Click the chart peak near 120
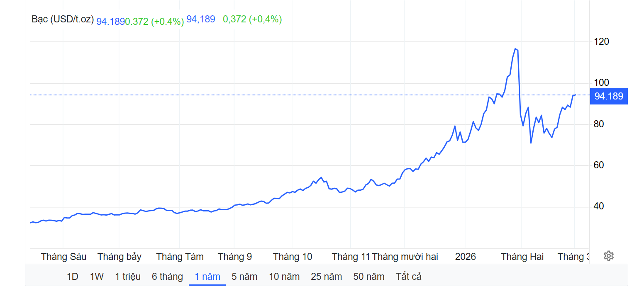This screenshot has width=644, height=301. pos(515,49)
